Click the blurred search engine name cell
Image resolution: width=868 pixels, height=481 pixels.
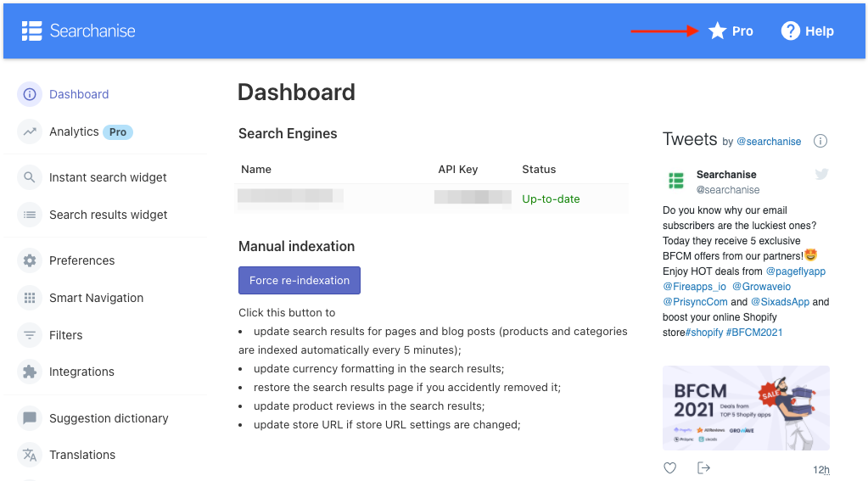291,196
